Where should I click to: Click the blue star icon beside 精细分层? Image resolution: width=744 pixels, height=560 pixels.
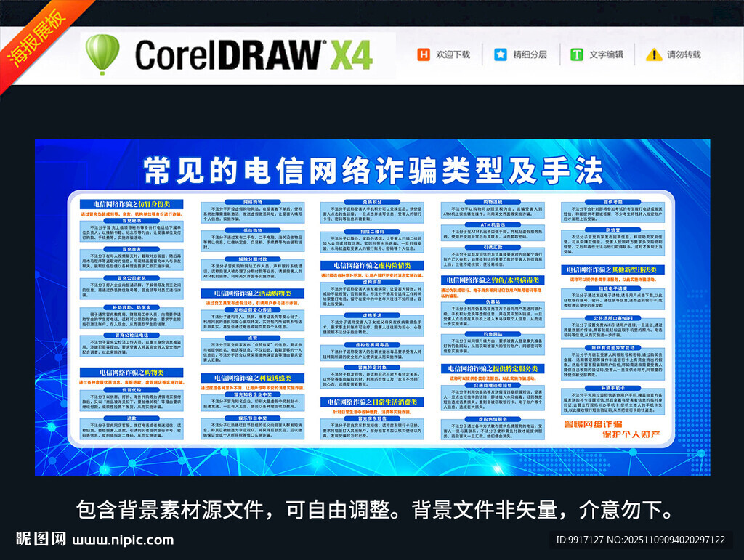coord(500,54)
